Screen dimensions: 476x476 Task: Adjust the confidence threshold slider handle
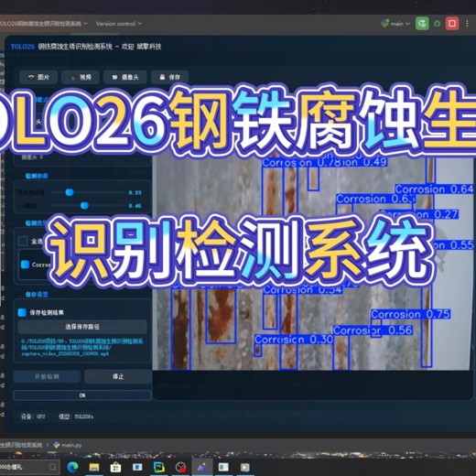point(70,192)
